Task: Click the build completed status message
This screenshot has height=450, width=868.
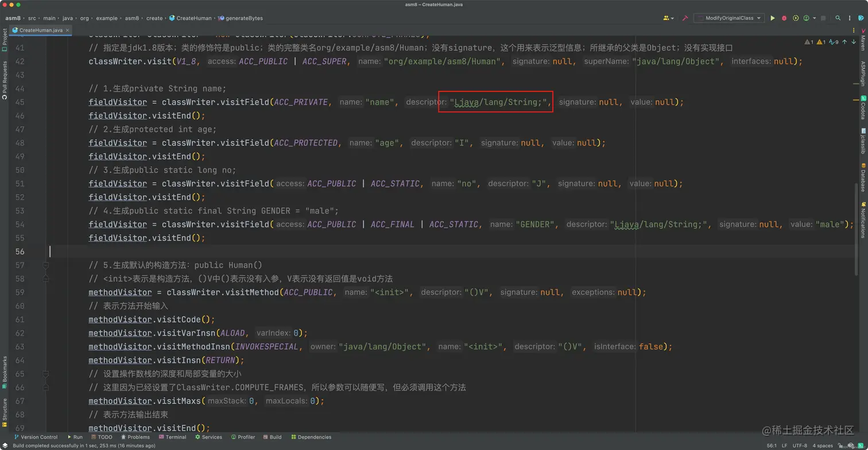Action: point(84,445)
